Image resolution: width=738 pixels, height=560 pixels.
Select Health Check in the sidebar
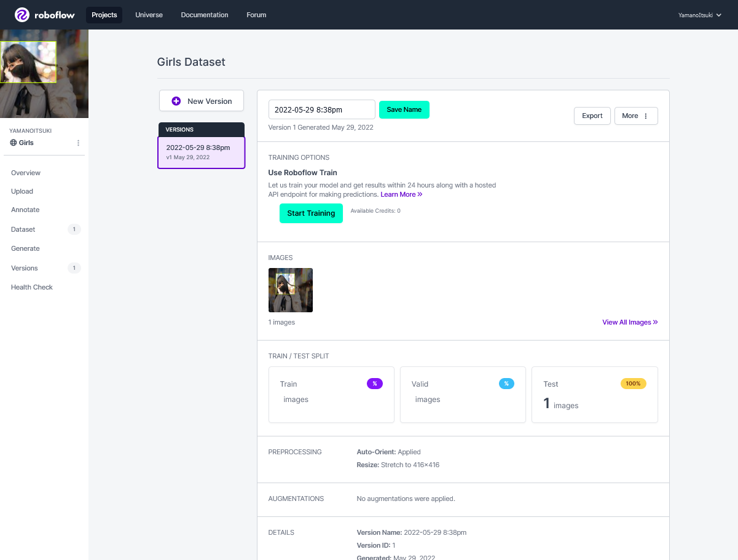click(x=32, y=287)
